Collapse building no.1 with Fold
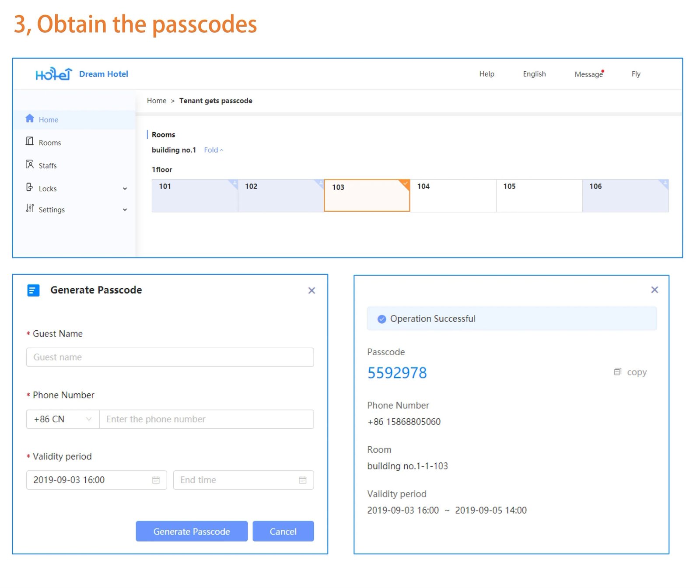The image size is (700, 588). (x=213, y=150)
